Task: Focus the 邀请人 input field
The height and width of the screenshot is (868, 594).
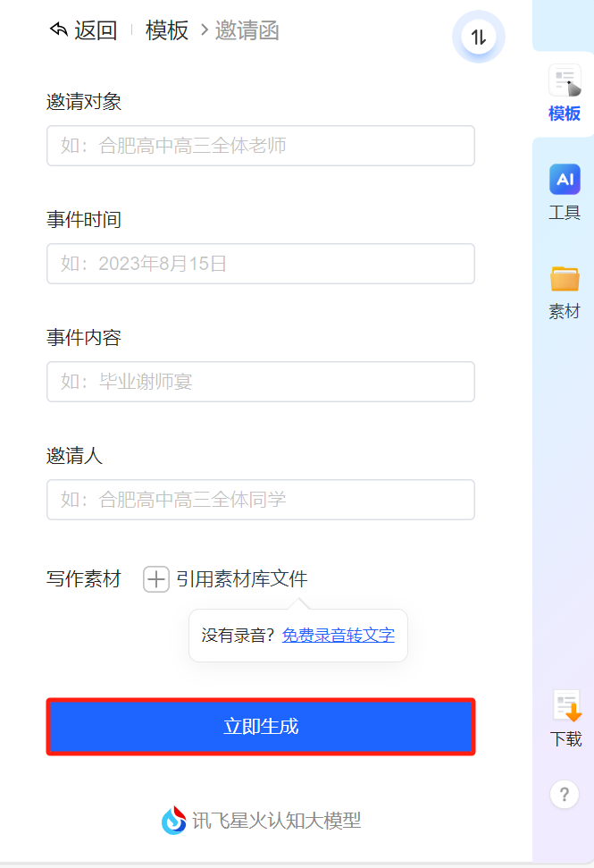Action: click(x=261, y=500)
